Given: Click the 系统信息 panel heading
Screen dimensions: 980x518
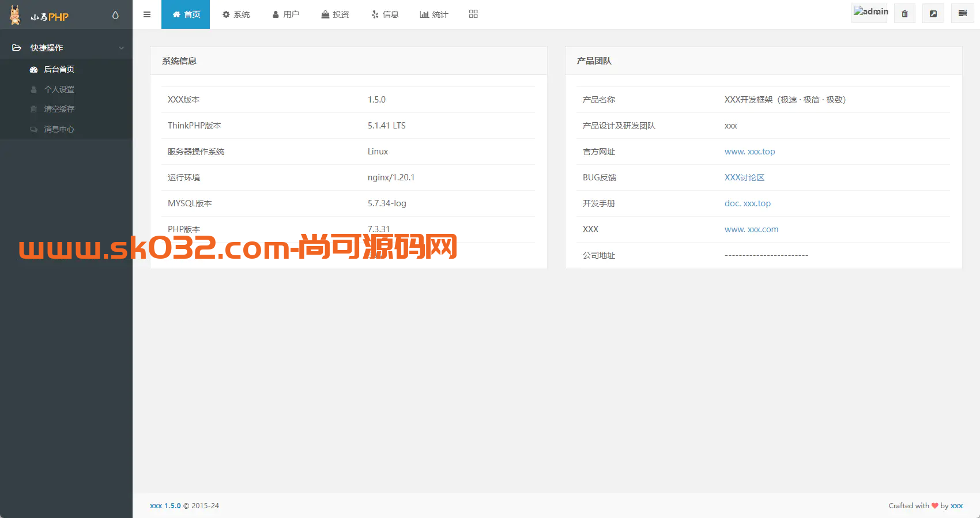Looking at the screenshot, I should tap(179, 61).
